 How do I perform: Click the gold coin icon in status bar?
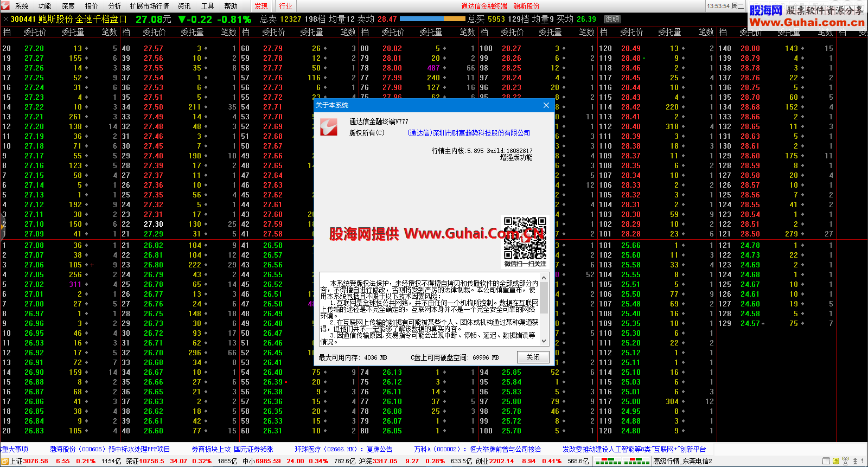tap(836, 461)
